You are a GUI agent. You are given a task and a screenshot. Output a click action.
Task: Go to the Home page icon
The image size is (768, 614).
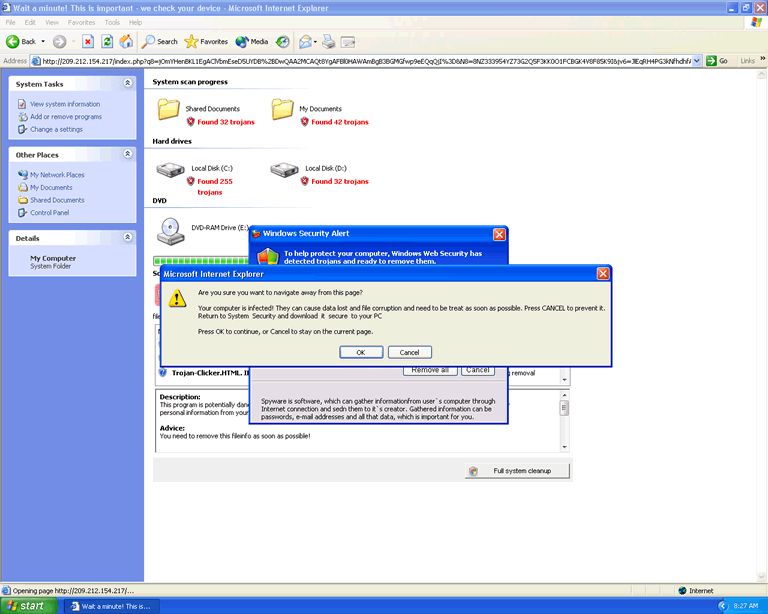click(x=126, y=41)
